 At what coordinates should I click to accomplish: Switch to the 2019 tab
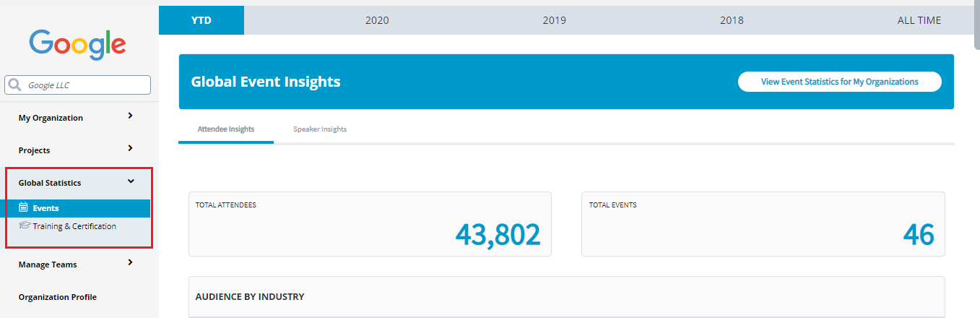tap(555, 20)
